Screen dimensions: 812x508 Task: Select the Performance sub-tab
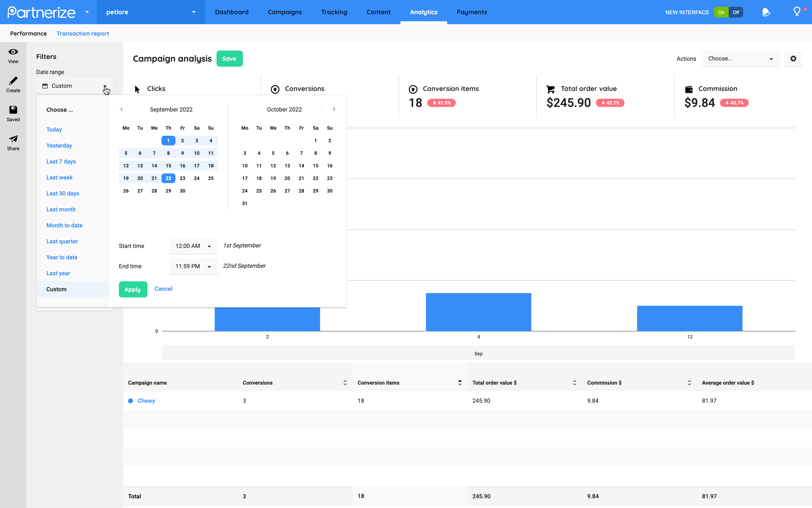pos(29,34)
